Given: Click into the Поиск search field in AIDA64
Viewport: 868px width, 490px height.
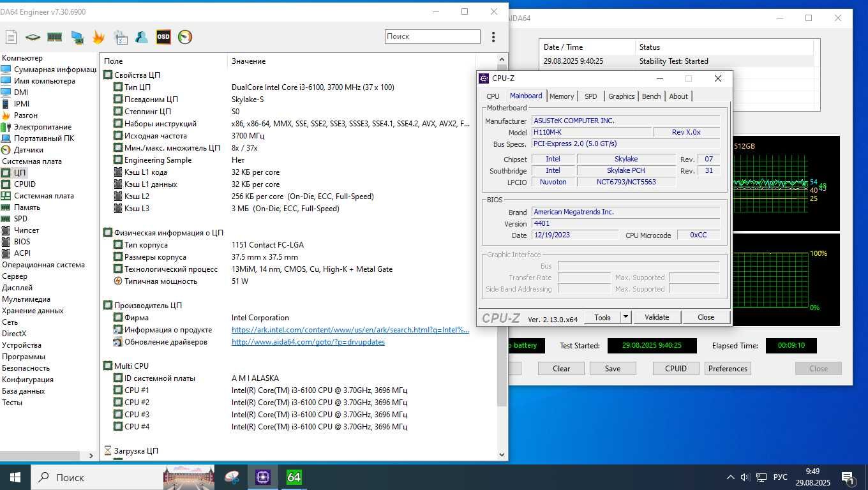Looking at the screenshot, I should pos(433,36).
